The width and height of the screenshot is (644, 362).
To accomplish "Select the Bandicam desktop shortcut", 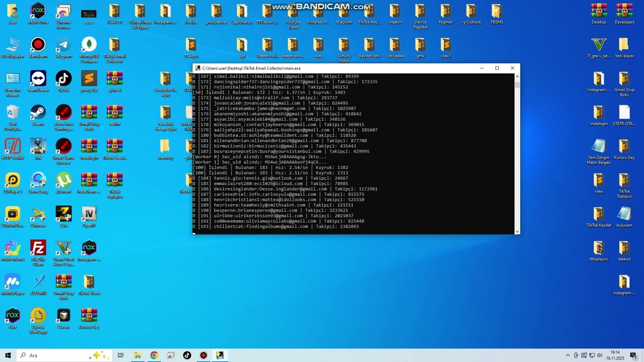I will point(38,48).
